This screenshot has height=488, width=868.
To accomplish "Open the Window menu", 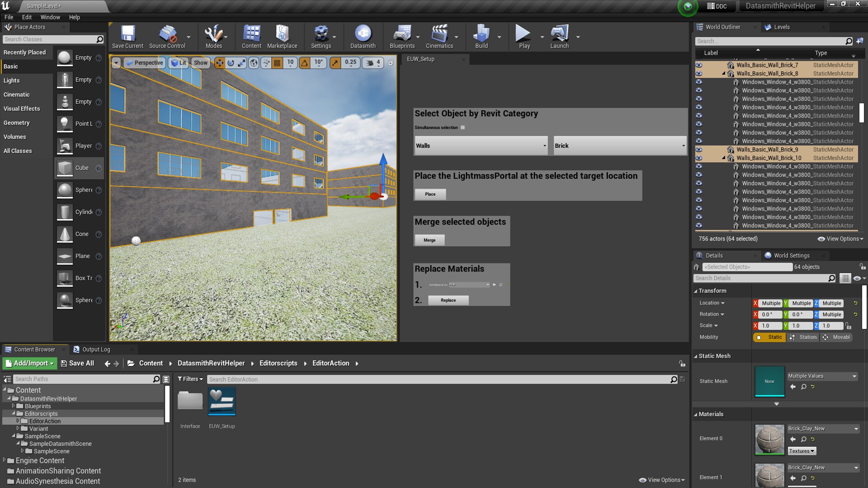I will (x=50, y=17).
